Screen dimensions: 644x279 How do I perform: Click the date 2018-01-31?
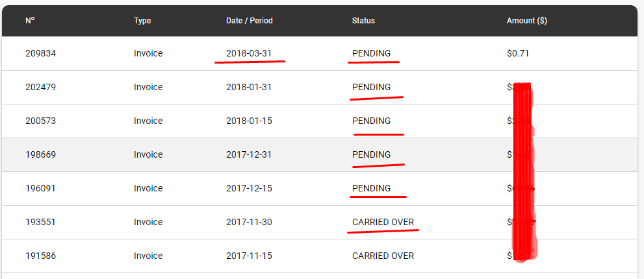click(249, 87)
